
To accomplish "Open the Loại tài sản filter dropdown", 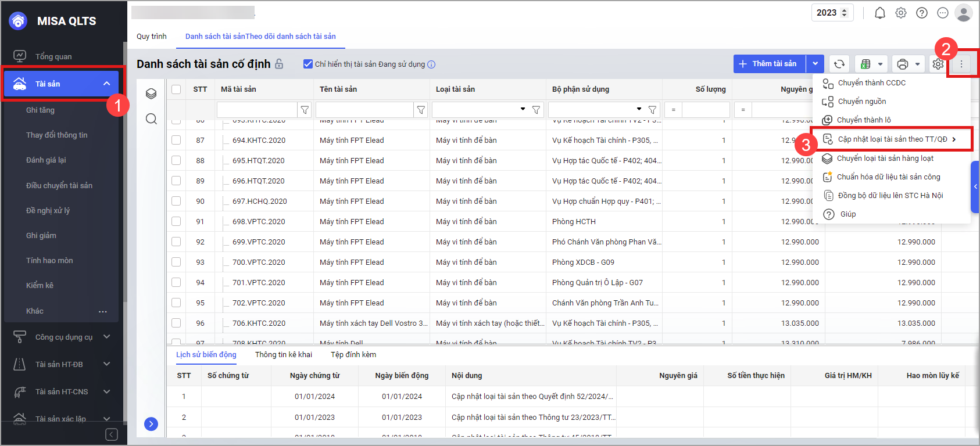I will [523, 109].
